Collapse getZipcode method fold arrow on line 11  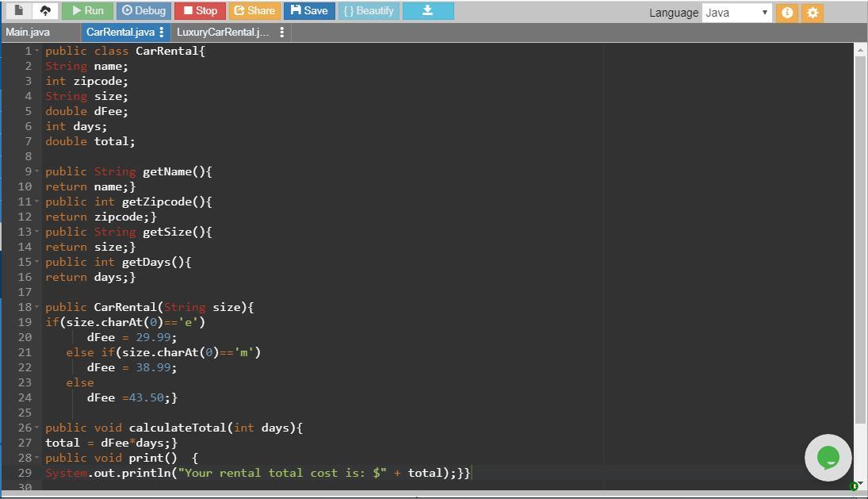[37, 202]
